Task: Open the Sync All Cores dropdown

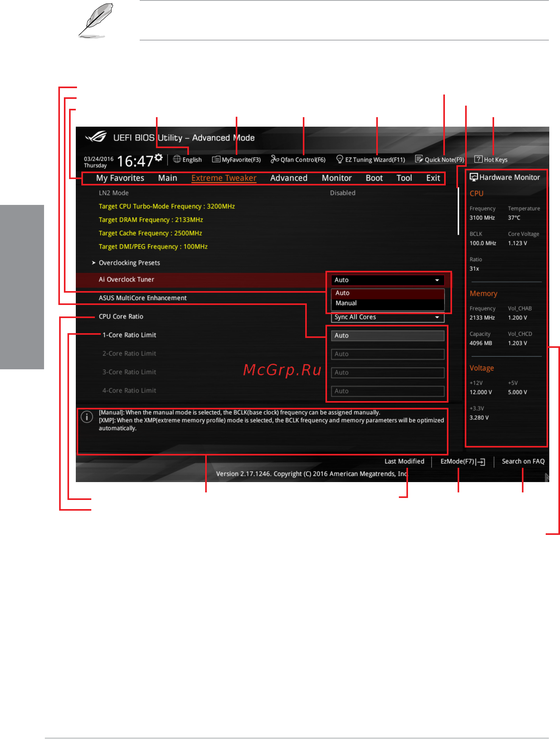Action: (387, 317)
